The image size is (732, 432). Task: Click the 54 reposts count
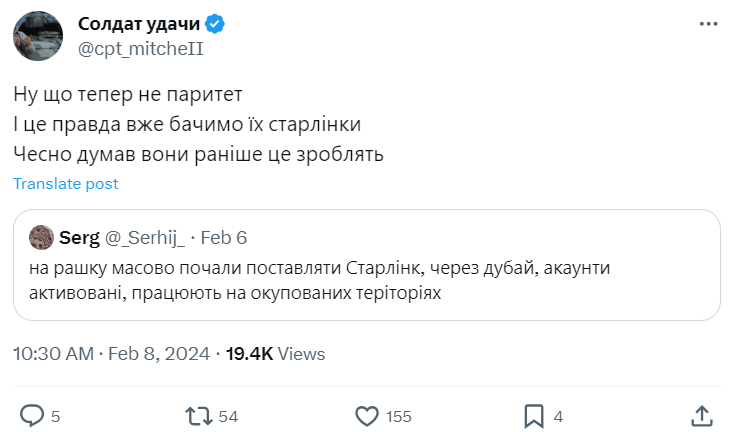(228, 416)
